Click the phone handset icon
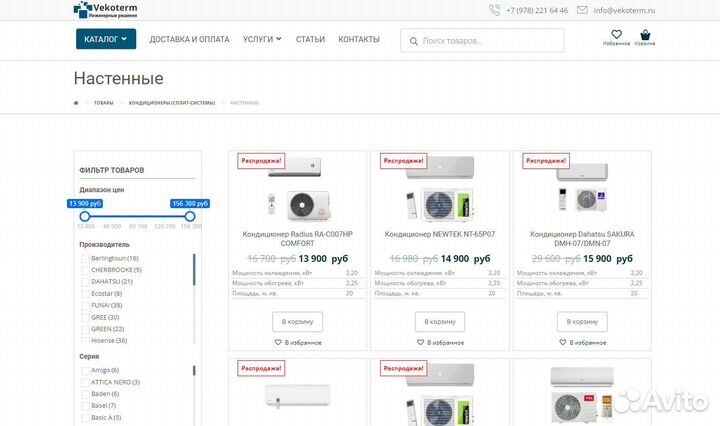This screenshot has width=720, height=426. point(494,10)
